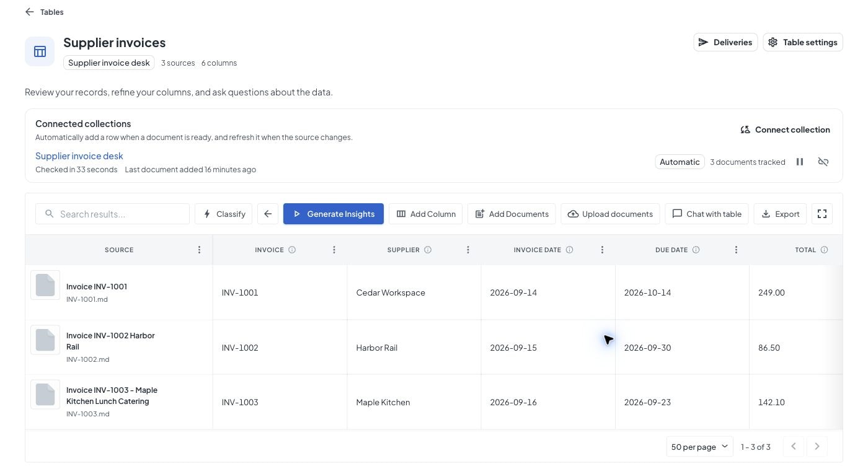The height and width of the screenshot is (474, 868).
Task: Click Add Column button
Action: [425, 214]
